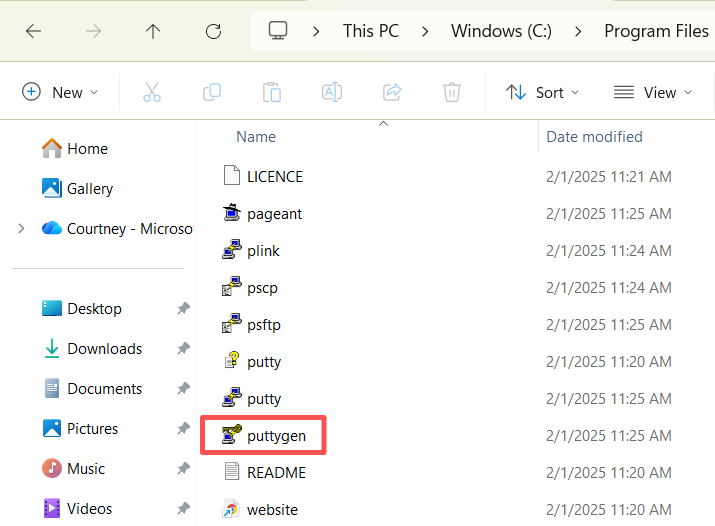Navigate to Program Files in breadcrumb
Image resolution: width=715 pixels, height=526 pixels.
tap(656, 31)
